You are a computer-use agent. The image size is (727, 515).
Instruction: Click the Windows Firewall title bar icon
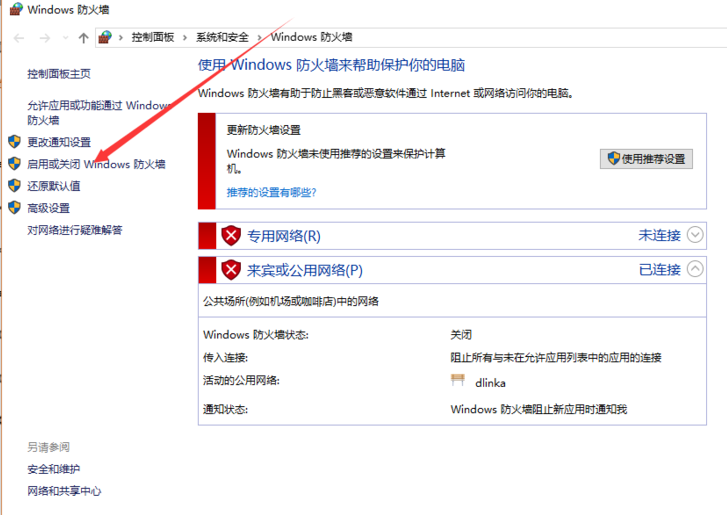pos(16,9)
